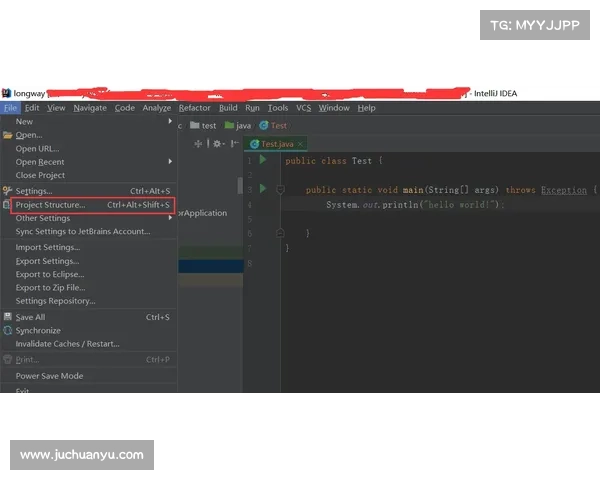The height and width of the screenshot is (480, 600).
Task: Click the java folder breadcrumb
Action: point(238,126)
